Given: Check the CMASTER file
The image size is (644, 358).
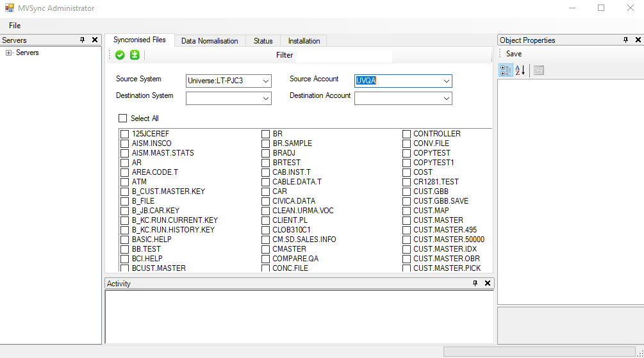Looking at the screenshot, I should (x=266, y=248).
